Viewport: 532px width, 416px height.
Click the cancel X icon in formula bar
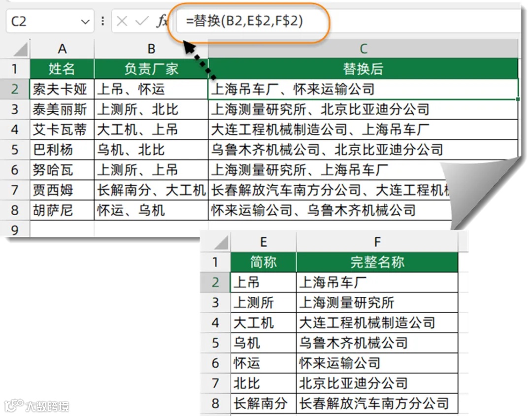(x=122, y=21)
